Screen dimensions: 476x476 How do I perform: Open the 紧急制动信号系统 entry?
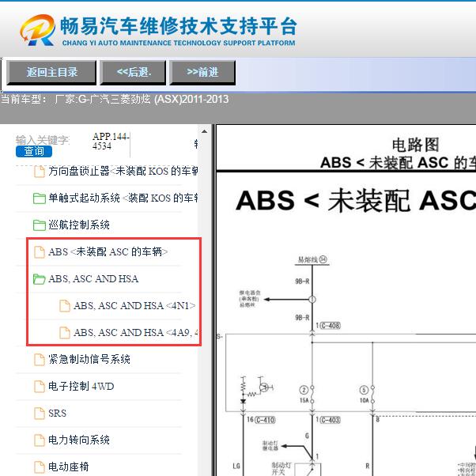(x=89, y=359)
